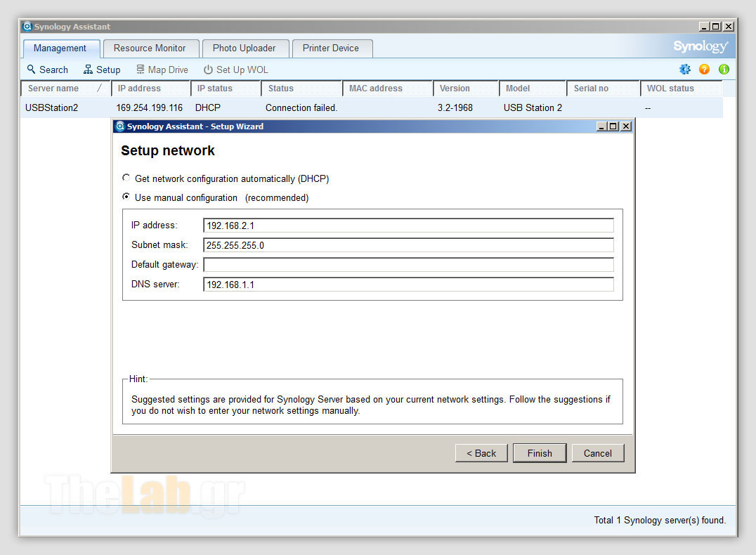The height and width of the screenshot is (555, 756).
Task: Click the Default gateway input field
Action: (x=408, y=265)
